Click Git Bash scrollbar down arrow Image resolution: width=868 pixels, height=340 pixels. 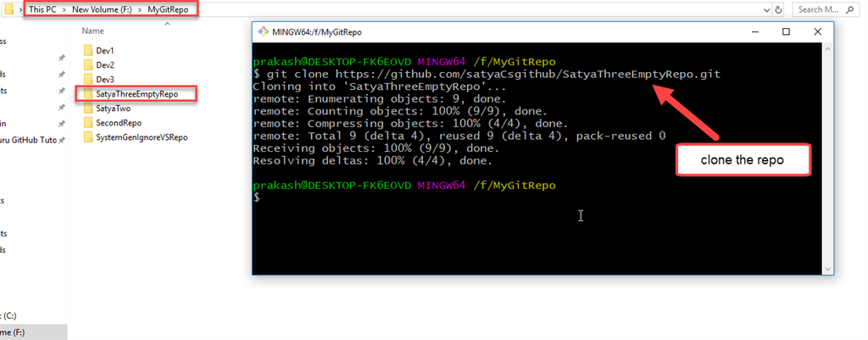coord(827,269)
